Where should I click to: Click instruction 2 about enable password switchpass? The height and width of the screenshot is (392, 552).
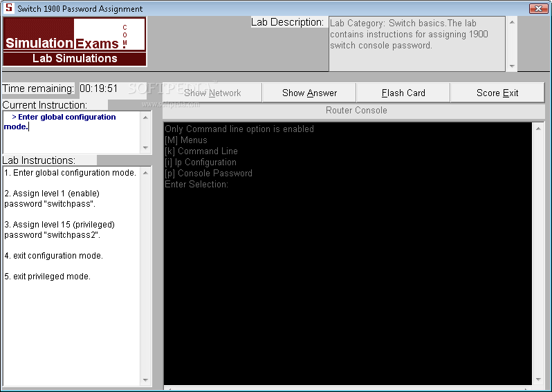(52, 198)
